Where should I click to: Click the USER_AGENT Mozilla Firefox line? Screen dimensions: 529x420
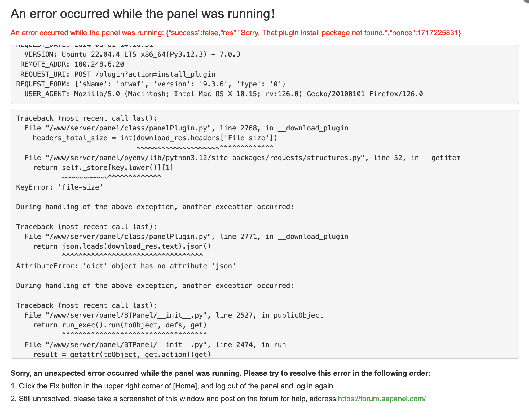point(223,94)
